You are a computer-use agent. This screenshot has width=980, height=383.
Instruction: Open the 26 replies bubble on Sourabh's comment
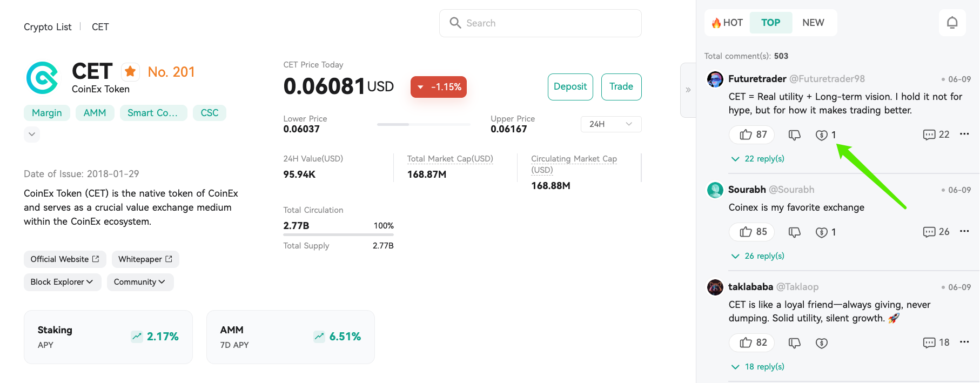[936, 232]
